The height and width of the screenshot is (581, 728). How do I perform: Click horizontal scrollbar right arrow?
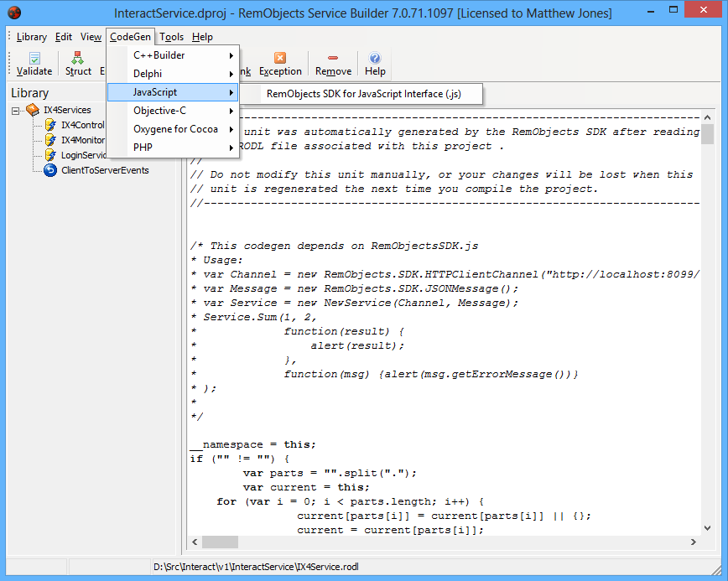[693, 542]
